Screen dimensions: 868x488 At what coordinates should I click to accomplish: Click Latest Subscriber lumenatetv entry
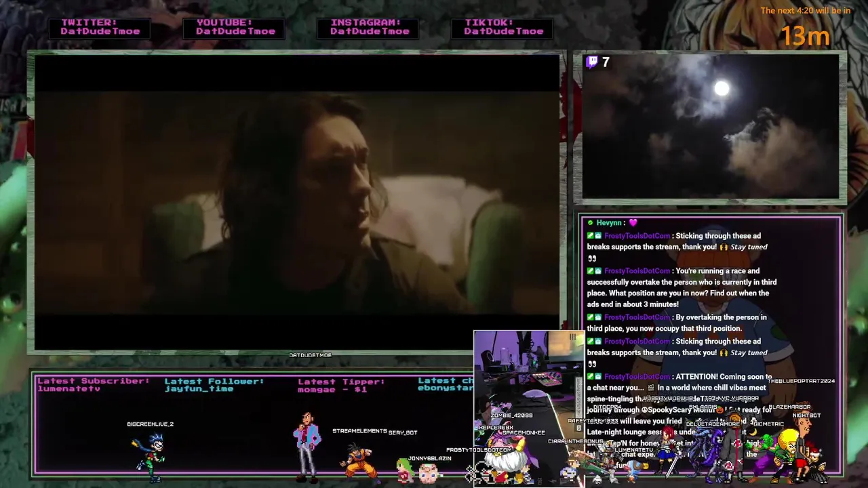click(x=94, y=384)
